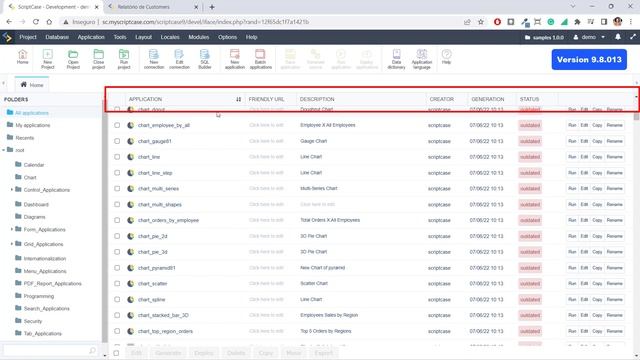Click the ScriptCase logo in the menu bar
The height and width of the screenshot is (360, 640).
[x=7, y=37]
